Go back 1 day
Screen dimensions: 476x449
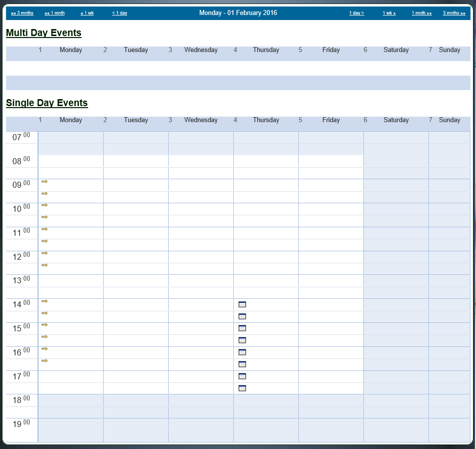click(120, 13)
